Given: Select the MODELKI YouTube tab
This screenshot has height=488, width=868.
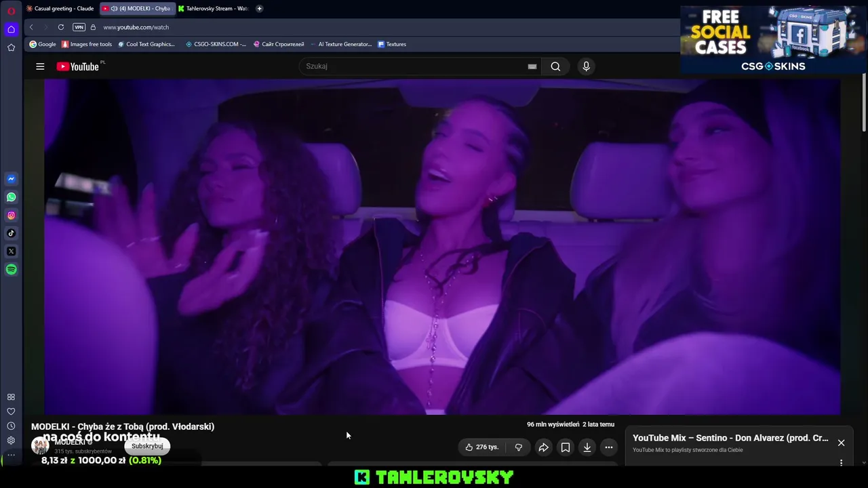Looking at the screenshot, I should [x=138, y=9].
